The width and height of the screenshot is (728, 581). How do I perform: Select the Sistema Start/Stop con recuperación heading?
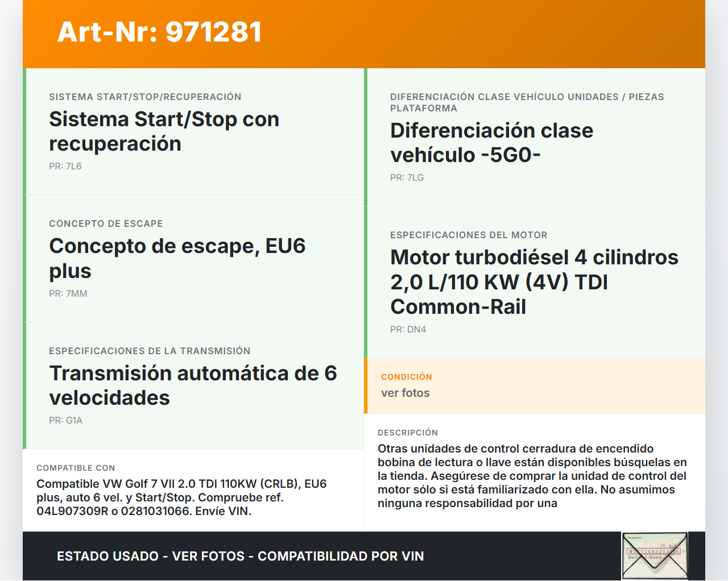(x=164, y=131)
